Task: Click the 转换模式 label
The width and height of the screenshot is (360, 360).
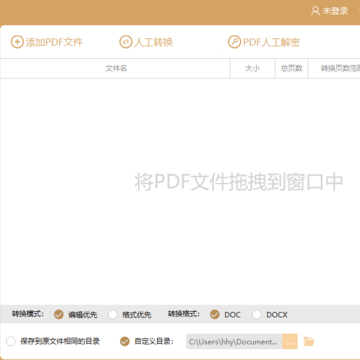Action: coord(28,314)
